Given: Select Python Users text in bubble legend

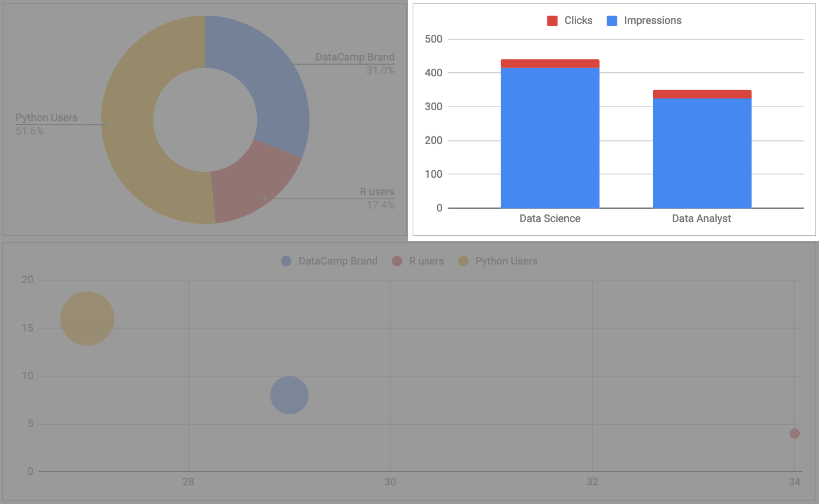Looking at the screenshot, I should 507,261.
